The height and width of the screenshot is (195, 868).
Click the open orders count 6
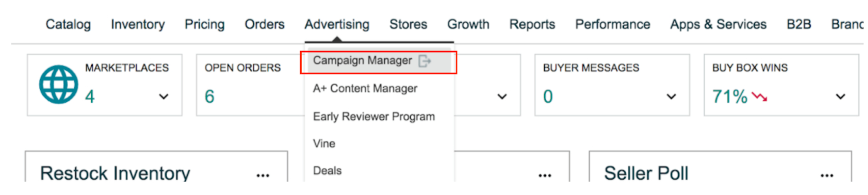(x=209, y=96)
